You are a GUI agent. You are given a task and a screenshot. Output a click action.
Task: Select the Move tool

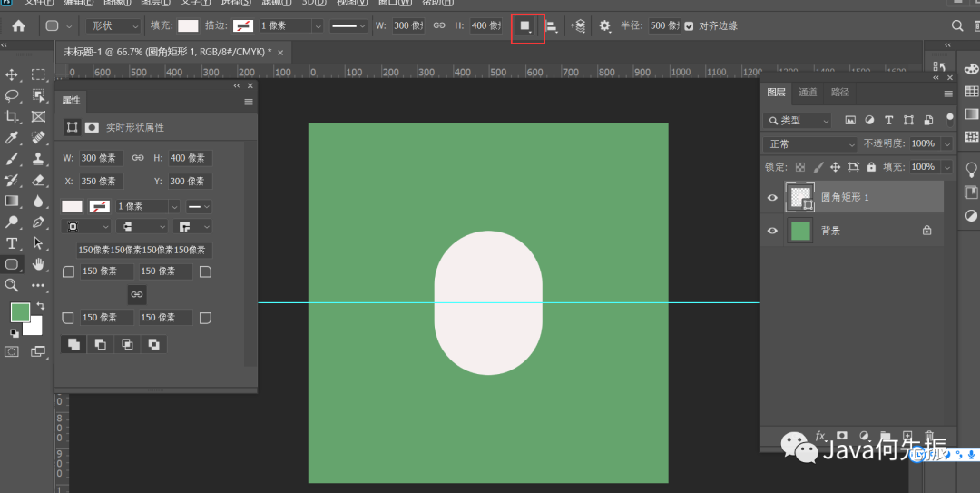pos(12,74)
